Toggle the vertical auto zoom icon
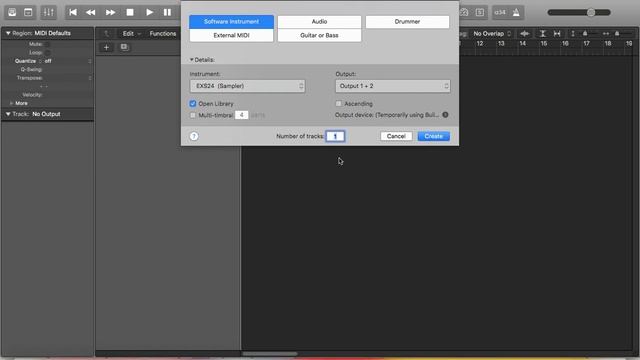Image resolution: width=640 pixels, height=360 pixels. pyautogui.click(x=542, y=33)
